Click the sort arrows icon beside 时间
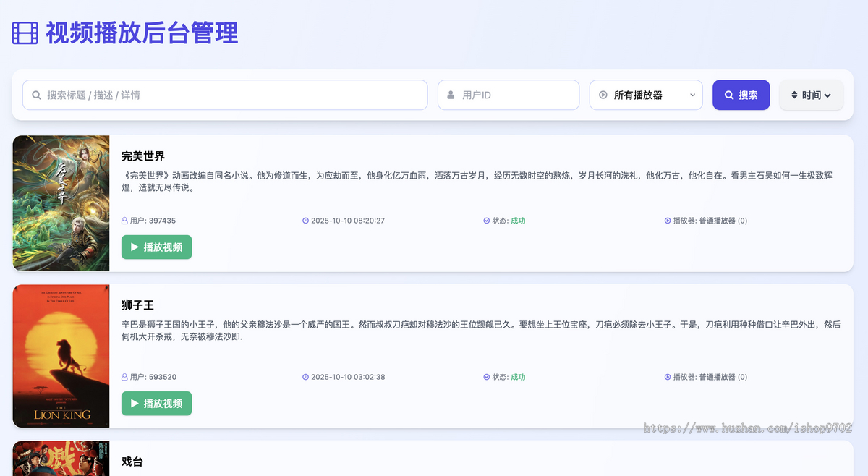 (x=794, y=95)
